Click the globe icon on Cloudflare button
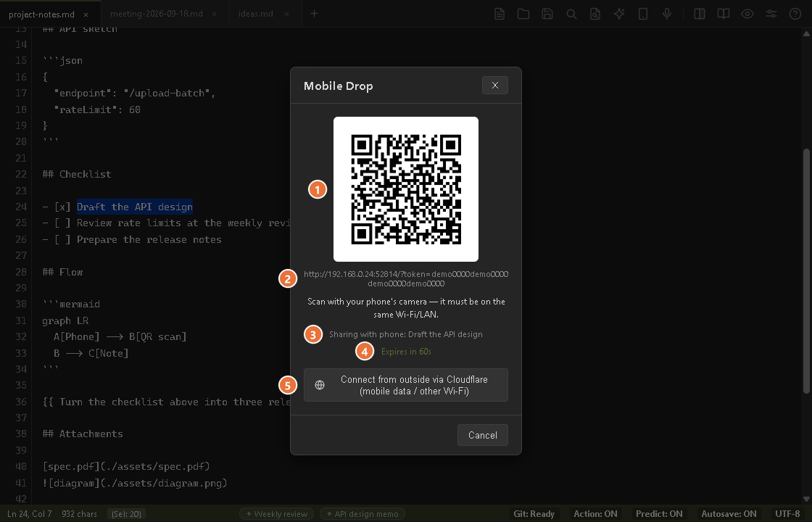Screen dimensions: 812x522 [x=320, y=385]
